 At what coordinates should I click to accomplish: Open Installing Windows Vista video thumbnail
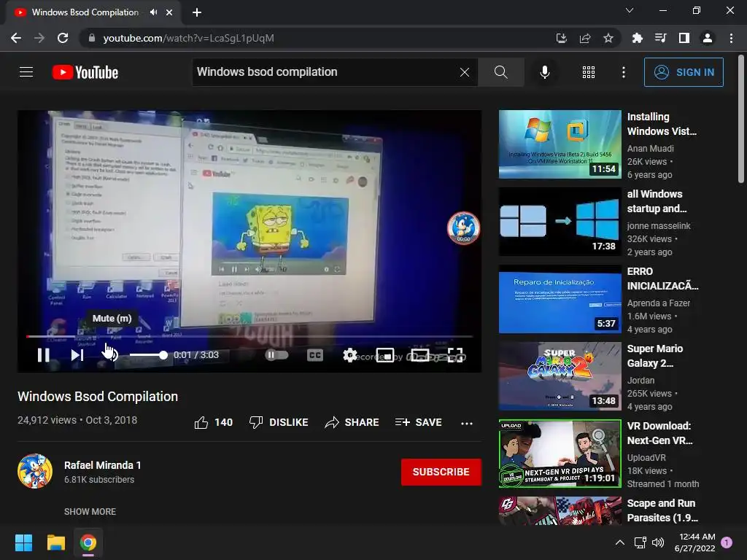[560, 144]
